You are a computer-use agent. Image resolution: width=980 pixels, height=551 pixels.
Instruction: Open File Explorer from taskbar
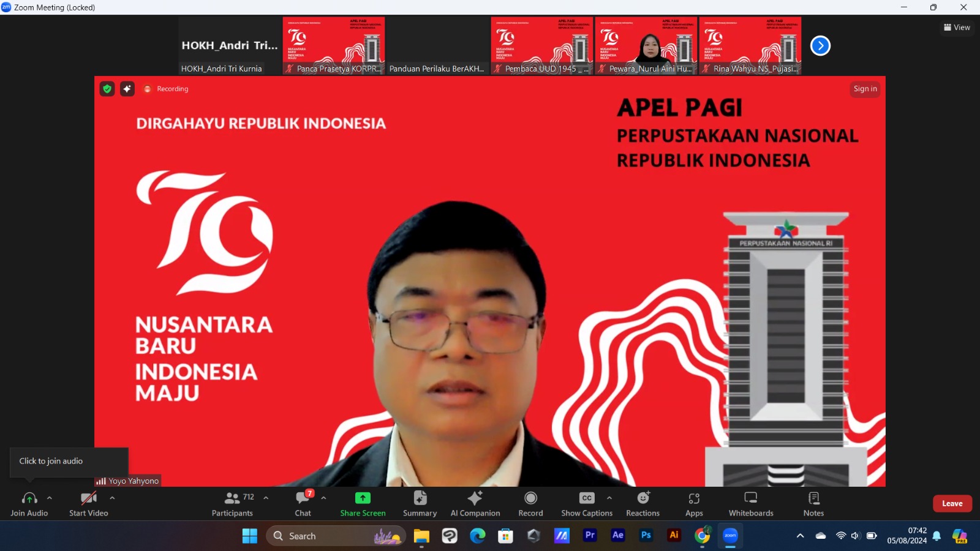[x=421, y=536]
